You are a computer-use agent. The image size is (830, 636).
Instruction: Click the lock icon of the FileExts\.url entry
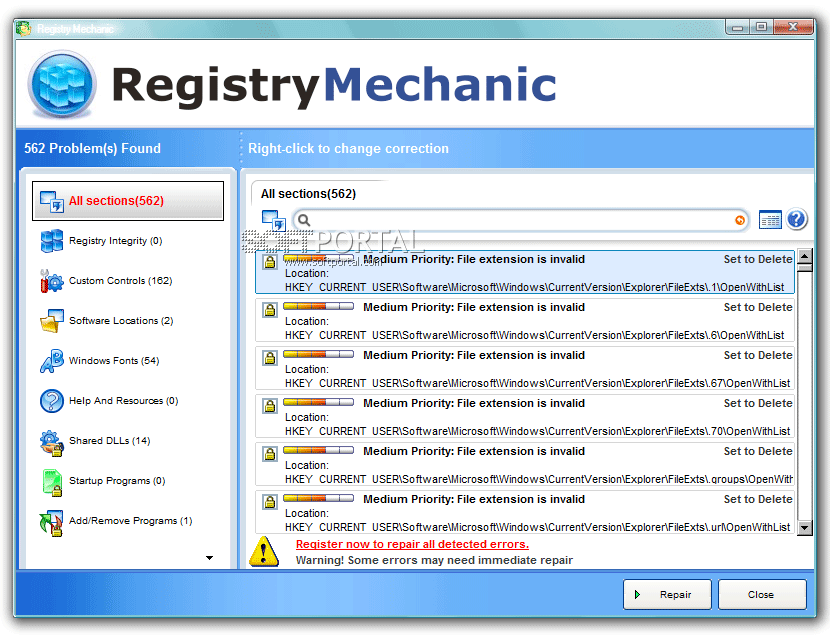point(270,502)
